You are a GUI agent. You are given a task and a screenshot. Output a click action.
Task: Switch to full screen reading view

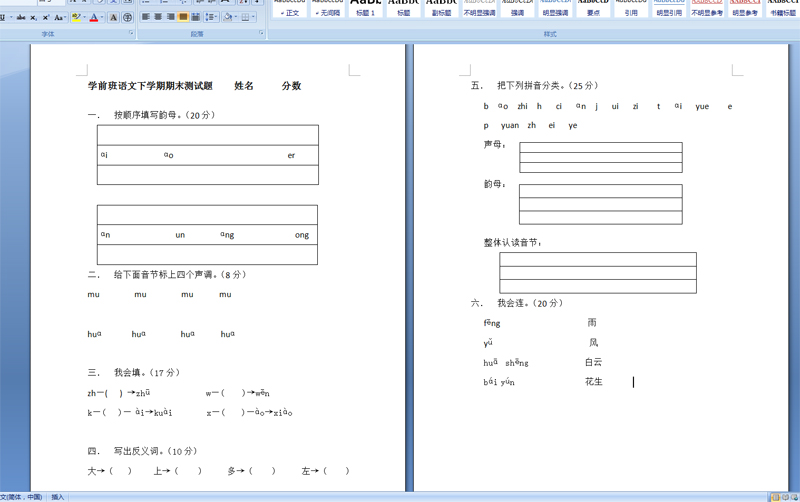786,497
